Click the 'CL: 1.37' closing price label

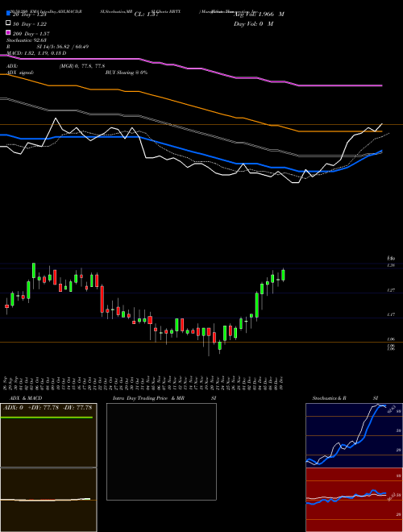point(147,15)
